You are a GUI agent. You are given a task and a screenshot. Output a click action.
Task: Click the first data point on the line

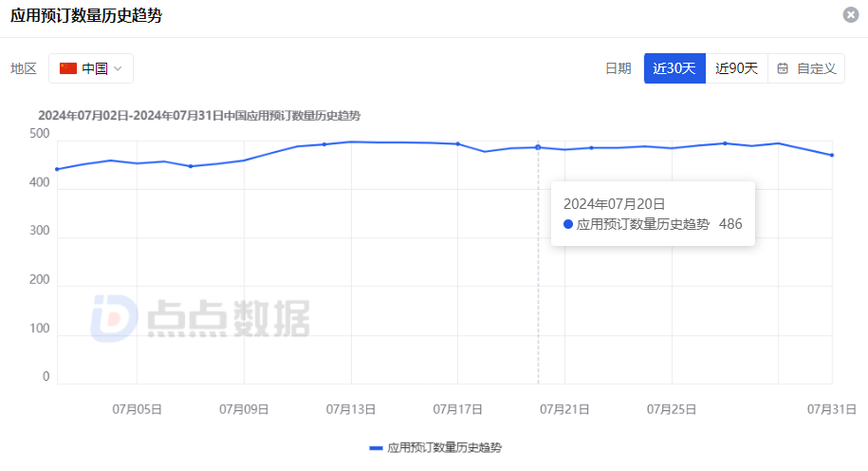point(58,169)
